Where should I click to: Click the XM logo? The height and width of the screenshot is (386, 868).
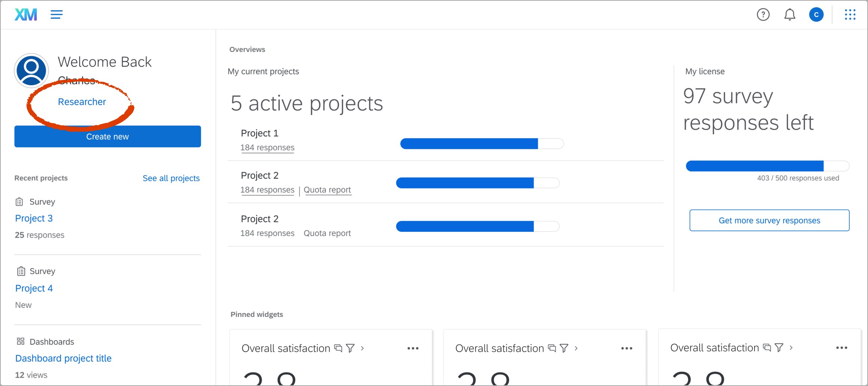[x=26, y=15]
